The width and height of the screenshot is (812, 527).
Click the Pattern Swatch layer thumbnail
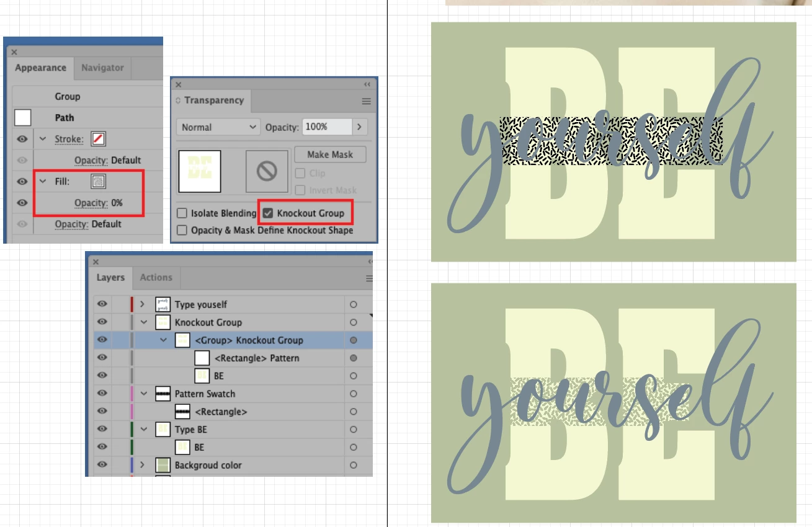(163, 394)
